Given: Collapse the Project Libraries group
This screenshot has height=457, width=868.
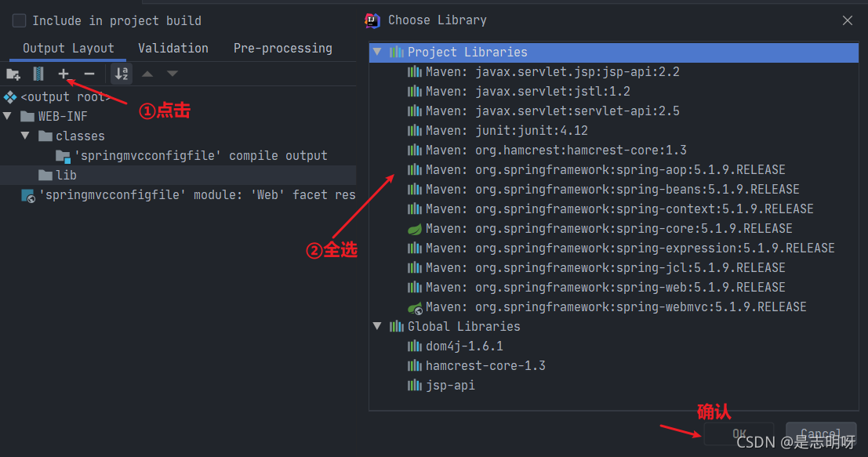Looking at the screenshot, I should coord(377,52).
